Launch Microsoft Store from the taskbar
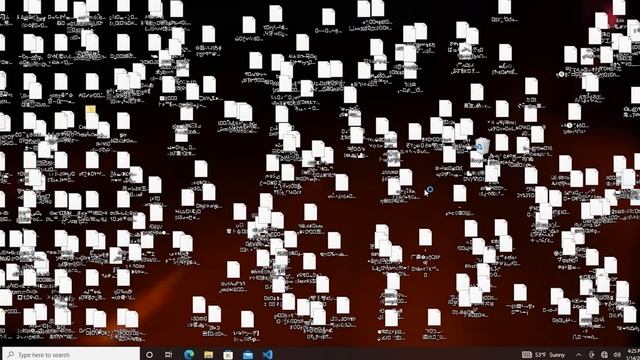The height and width of the screenshot is (360, 640). (x=228, y=355)
